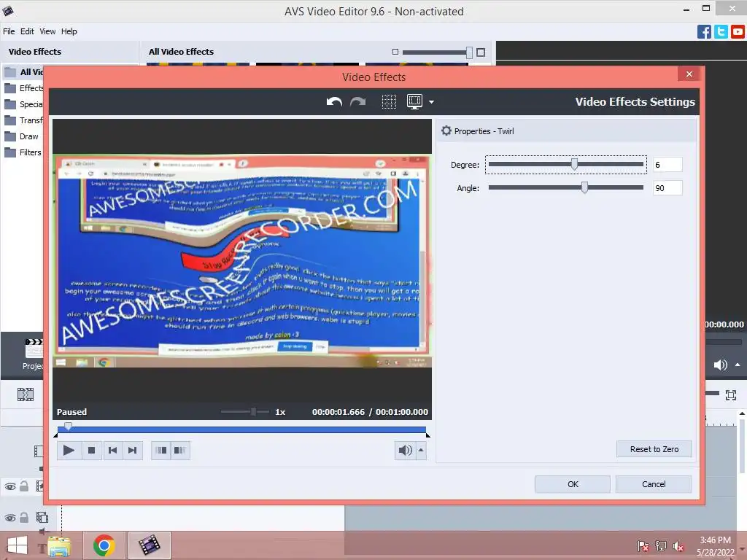Expand the monitor view dropdown arrow

(431, 102)
